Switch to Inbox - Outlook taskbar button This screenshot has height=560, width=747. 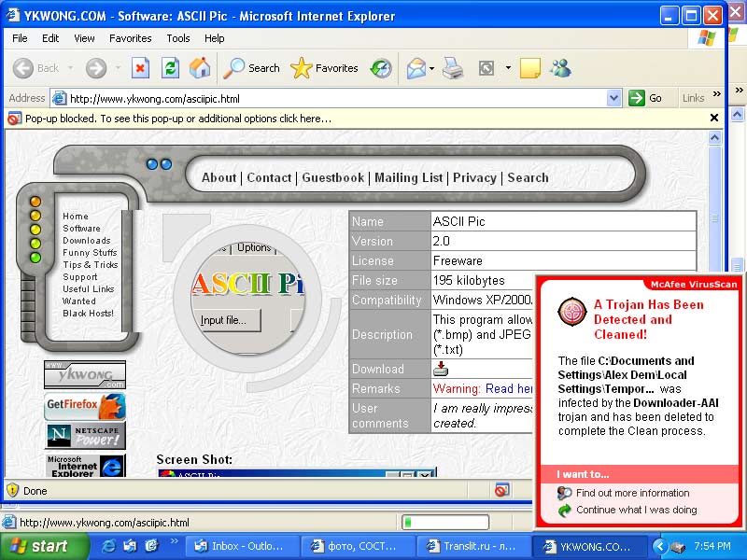pos(242,546)
